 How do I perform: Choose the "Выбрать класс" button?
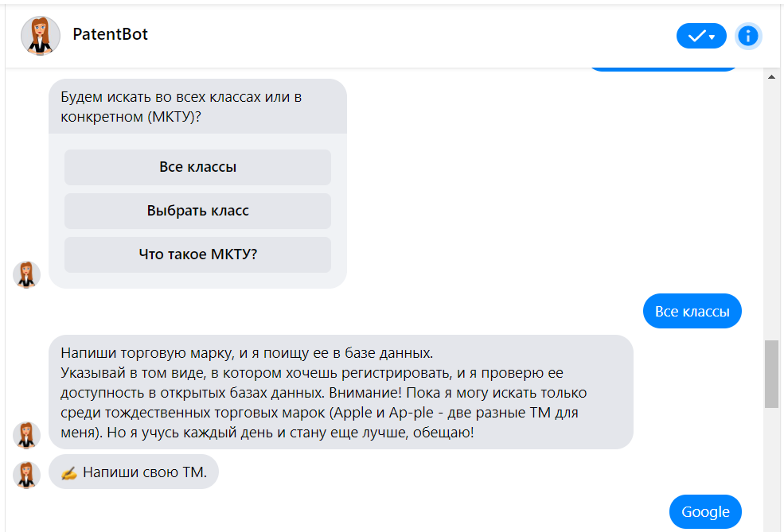(197, 211)
